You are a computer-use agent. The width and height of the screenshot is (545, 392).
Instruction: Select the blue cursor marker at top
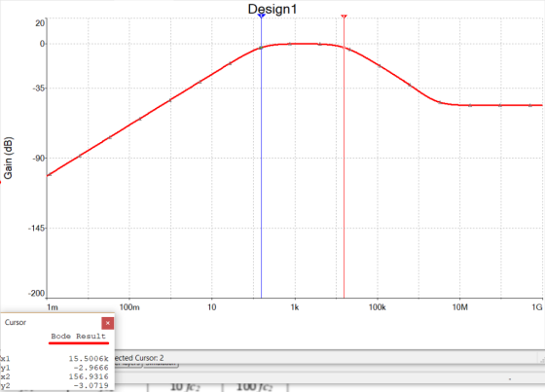pyautogui.click(x=262, y=16)
